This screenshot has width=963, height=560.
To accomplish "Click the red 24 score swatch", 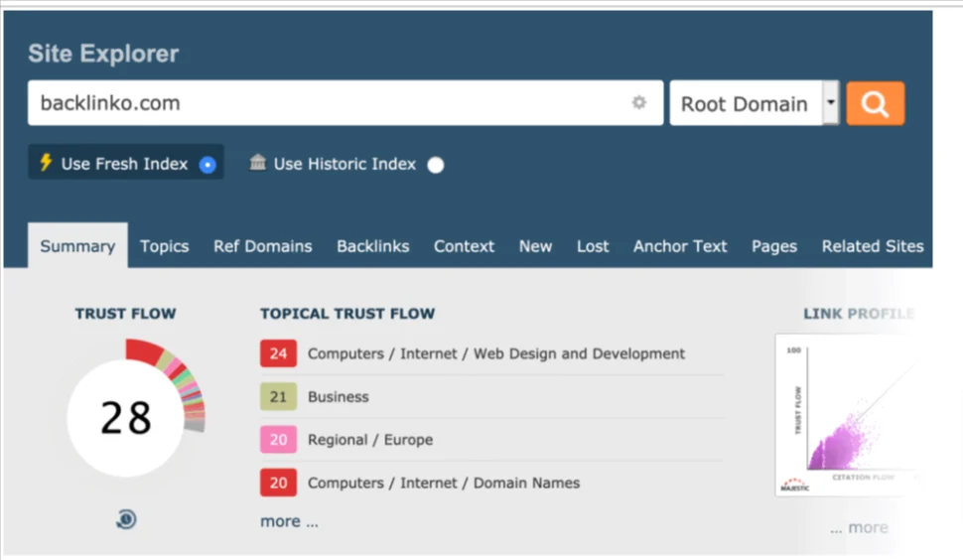I will coord(278,353).
